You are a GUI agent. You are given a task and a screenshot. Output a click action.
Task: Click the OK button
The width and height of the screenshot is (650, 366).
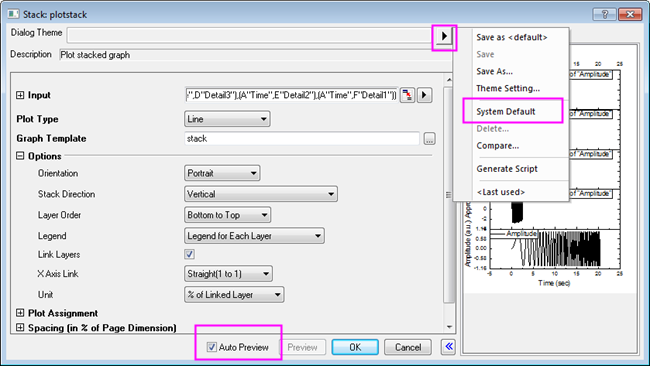(x=355, y=347)
